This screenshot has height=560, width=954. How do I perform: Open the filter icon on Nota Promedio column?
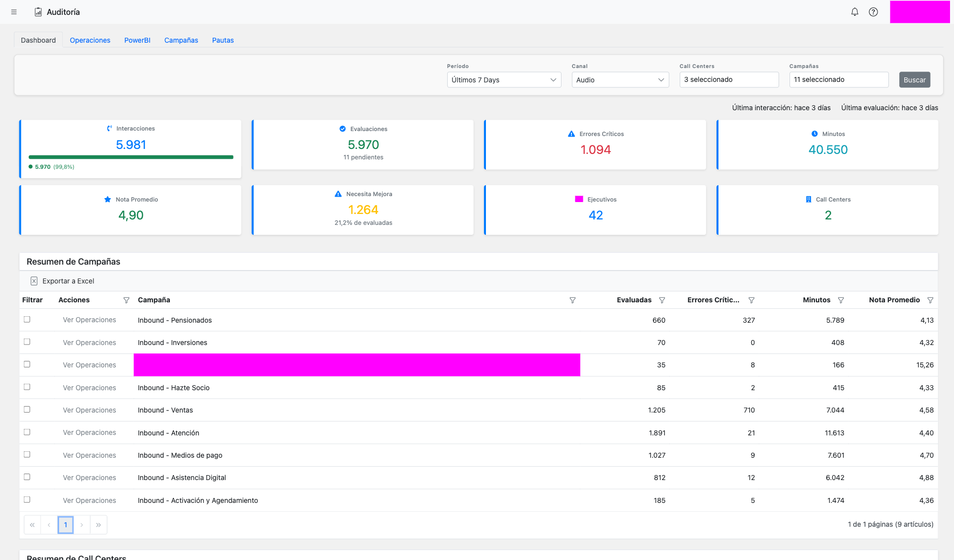coord(930,300)
